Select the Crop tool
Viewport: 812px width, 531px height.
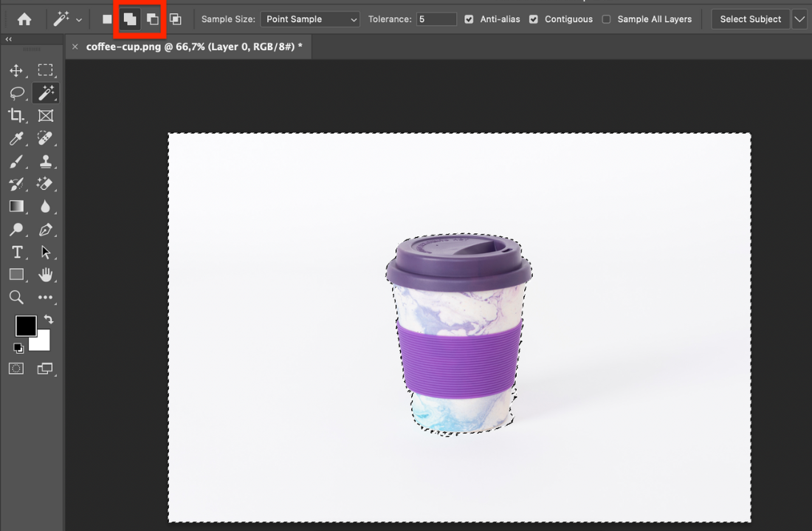(x=16, y=115)
